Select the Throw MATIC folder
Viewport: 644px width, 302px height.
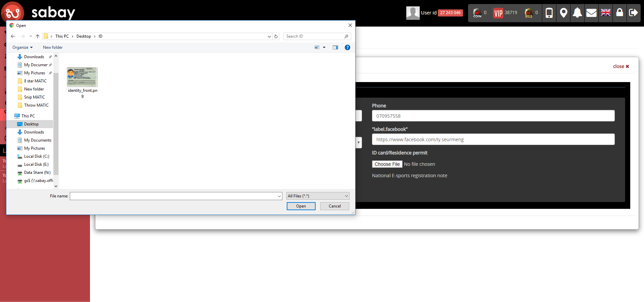point(36,105)
